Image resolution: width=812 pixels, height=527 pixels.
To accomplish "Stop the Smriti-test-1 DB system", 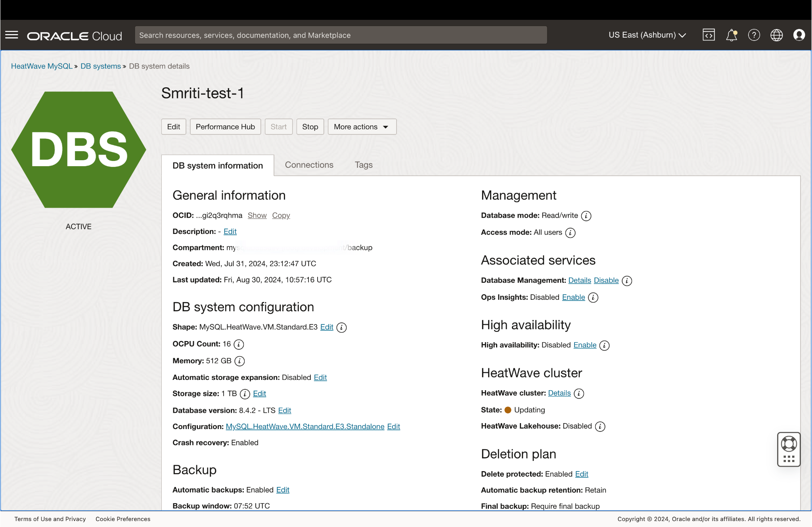I will point(310,126).
